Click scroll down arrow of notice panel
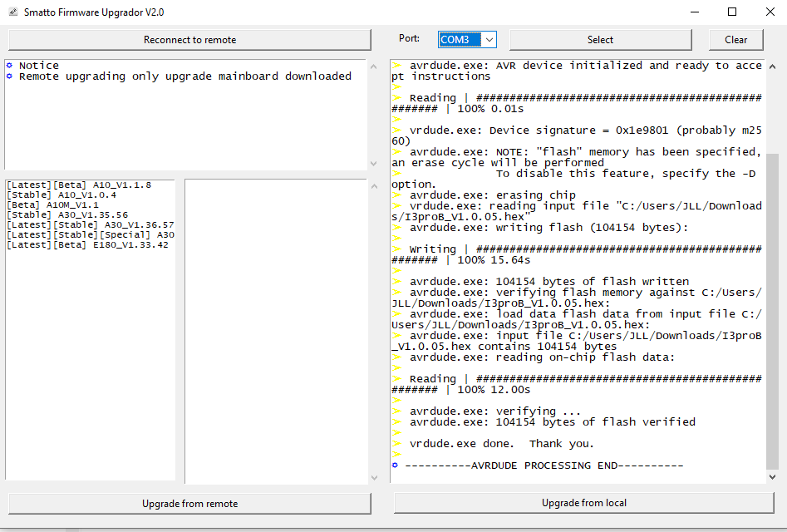This screenshot has width=787, height=532. point(373,164)
